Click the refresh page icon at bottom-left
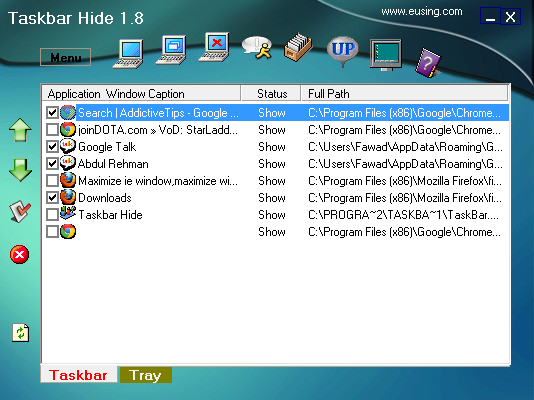This screenshot has height=400, width=534. 21,333
